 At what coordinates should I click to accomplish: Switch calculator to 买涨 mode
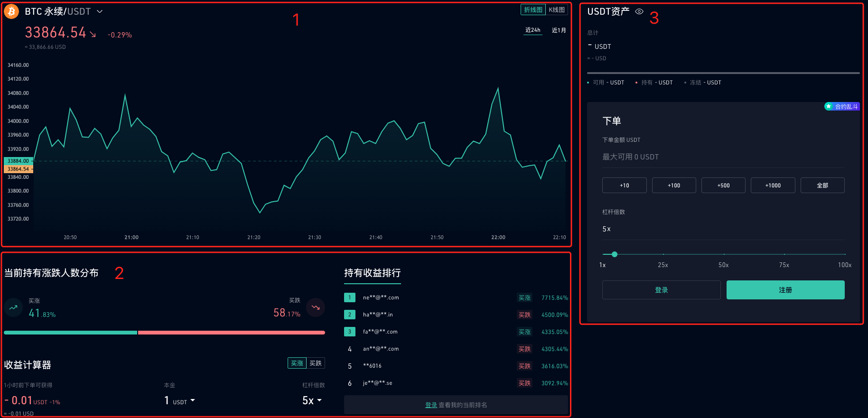pyautogui.click(x=297, y=363)
